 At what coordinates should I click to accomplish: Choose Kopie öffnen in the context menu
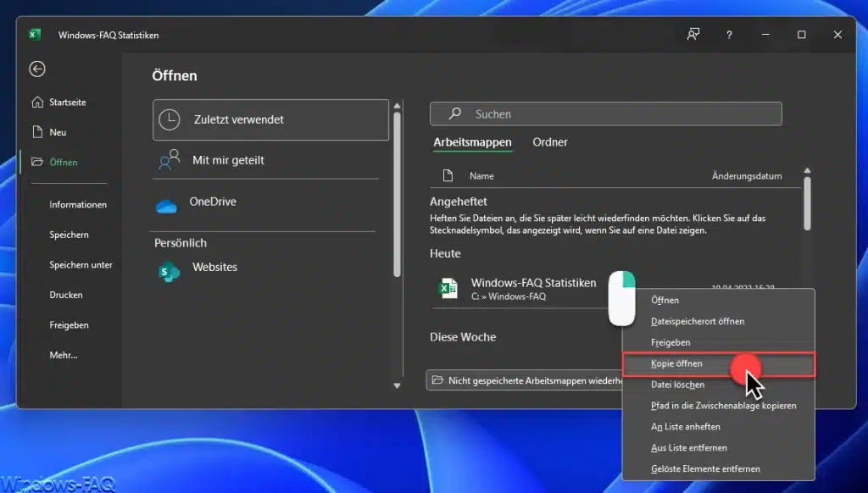point(719,364)
